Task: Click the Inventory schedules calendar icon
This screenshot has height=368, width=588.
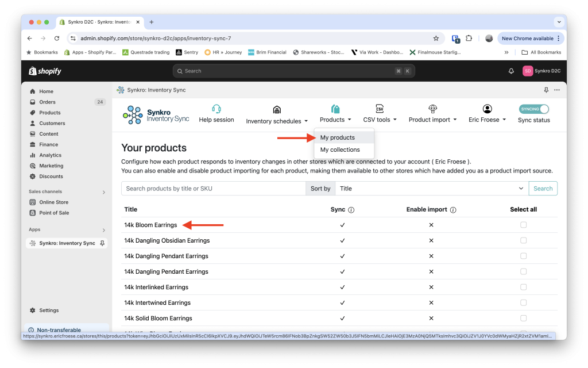Action: (276, 109)
